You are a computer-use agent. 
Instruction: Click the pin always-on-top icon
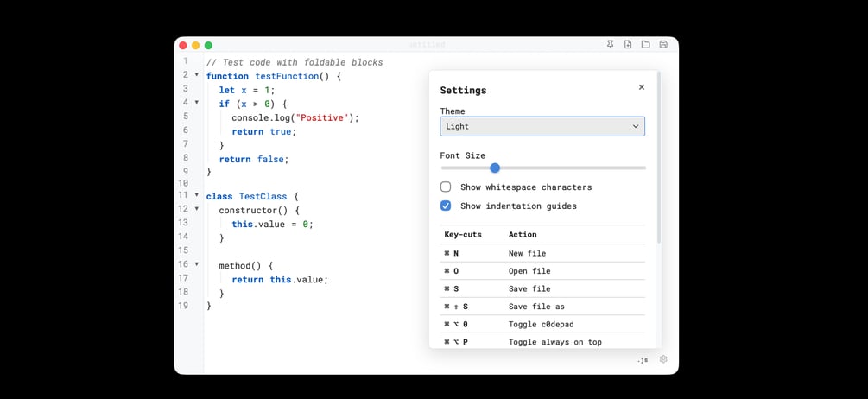[611, 45]
